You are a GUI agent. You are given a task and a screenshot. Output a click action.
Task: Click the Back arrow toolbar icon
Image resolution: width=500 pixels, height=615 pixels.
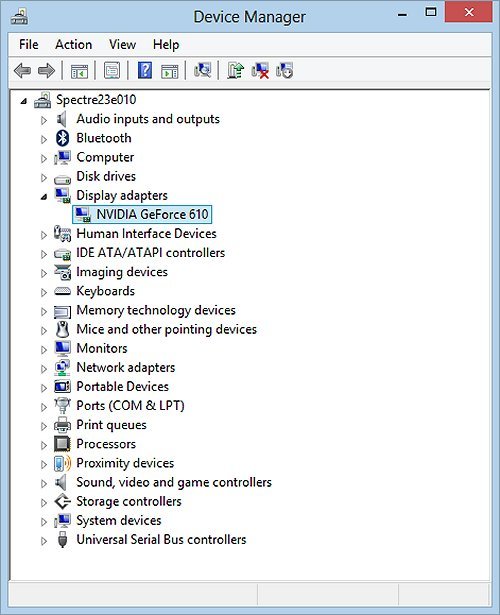pyautogui.click(x=22, y=71)
